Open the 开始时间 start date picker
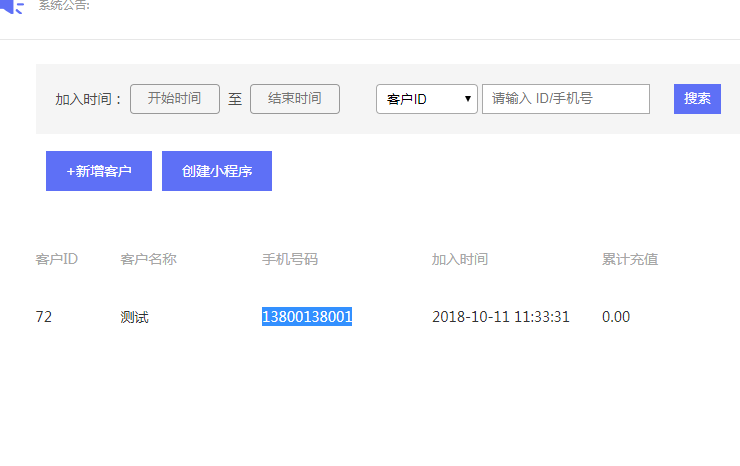Viewport: 740px width, 466px height. click(175, 99)
